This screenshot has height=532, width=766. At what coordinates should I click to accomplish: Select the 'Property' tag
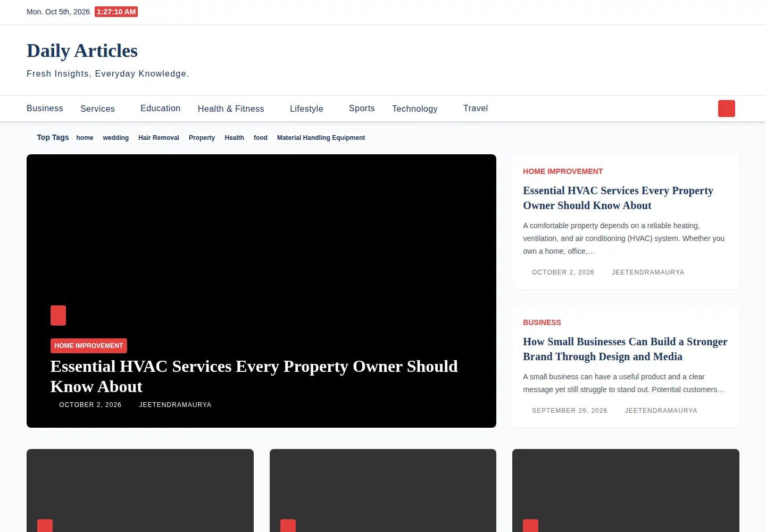tap(202, 138)
